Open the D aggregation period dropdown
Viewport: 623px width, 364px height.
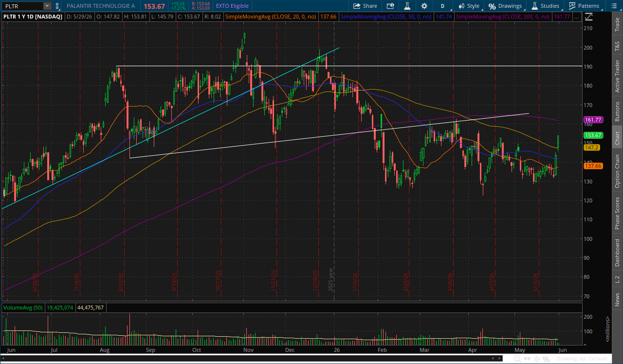(442, 6)
